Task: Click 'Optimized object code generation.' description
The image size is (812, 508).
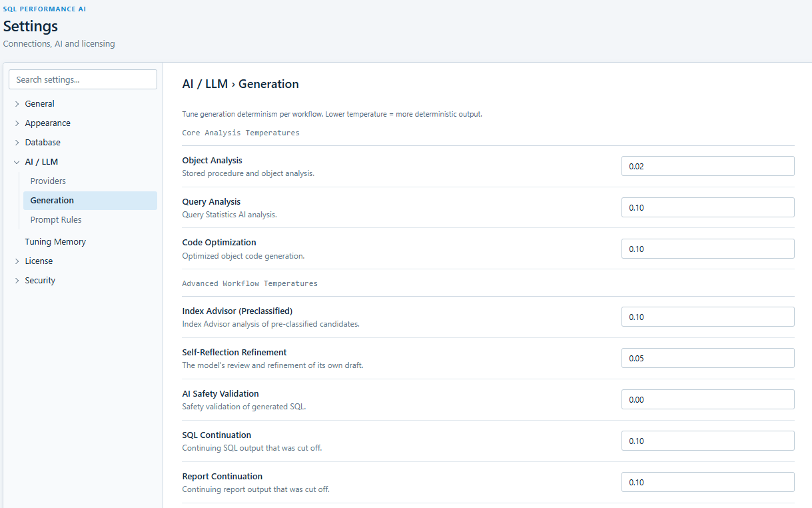Action: pos(243,256)
